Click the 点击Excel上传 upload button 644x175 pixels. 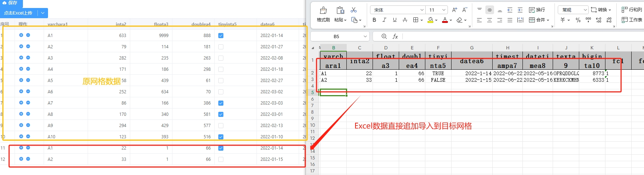coord(18,13)
